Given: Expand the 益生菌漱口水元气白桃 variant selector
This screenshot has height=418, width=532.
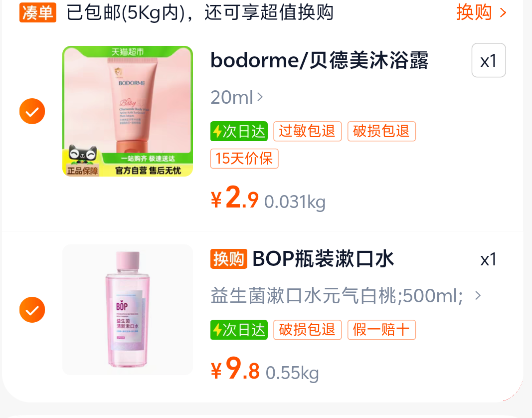Looking at the screenshot, I should point(346,296).
